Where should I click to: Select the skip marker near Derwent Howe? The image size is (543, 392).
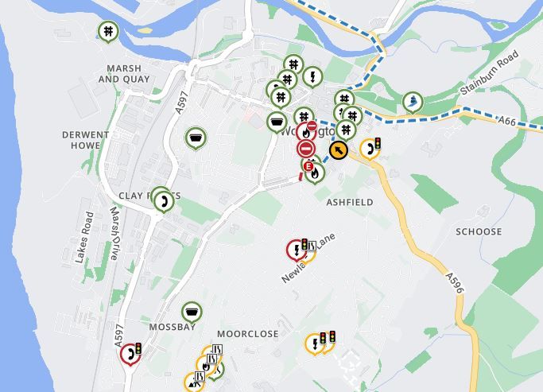pyautogui.click(x=196, y=138)
